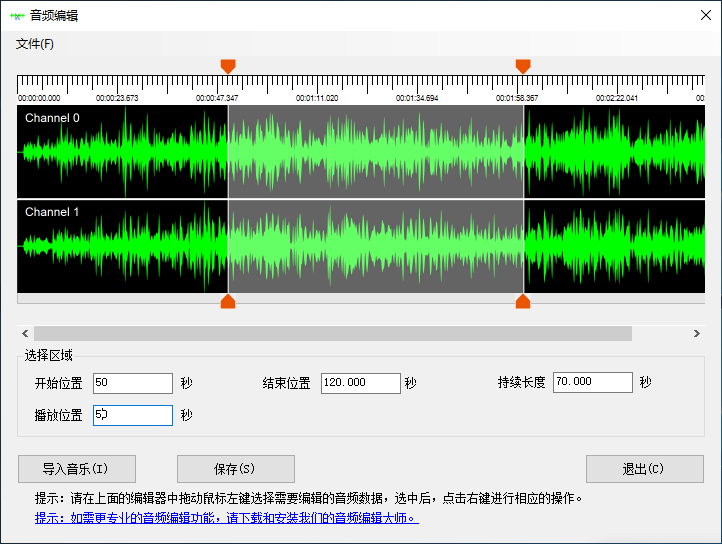The height and width of the screenshot is (544, 722).
Task: Select the 持续长度 input field
Action: (592, 382)
